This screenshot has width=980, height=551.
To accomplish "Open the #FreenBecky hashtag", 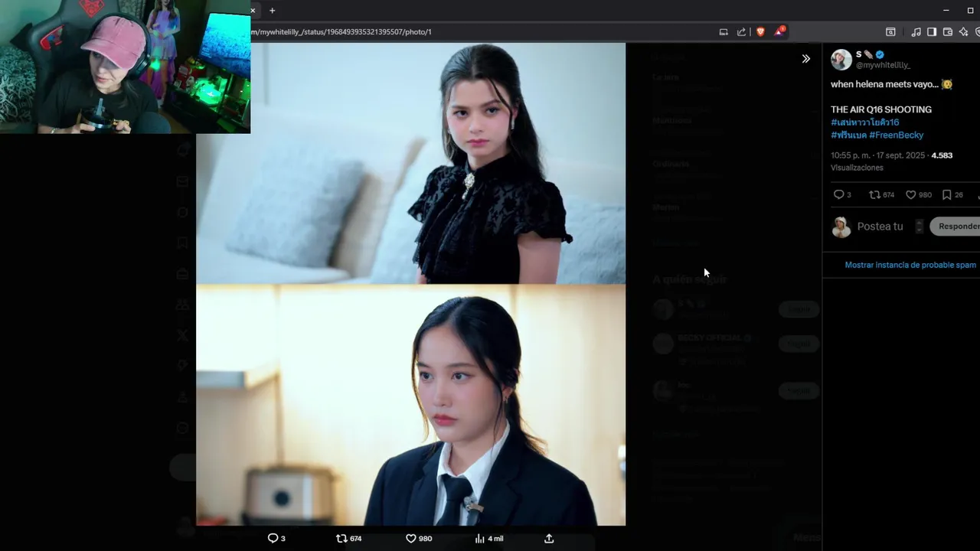I will tap(897, 135).
